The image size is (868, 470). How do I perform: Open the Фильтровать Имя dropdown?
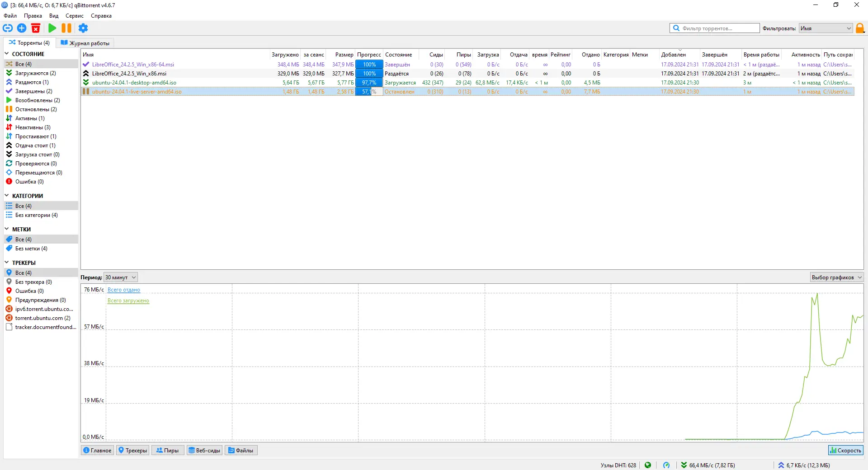[x=826, y=28]
